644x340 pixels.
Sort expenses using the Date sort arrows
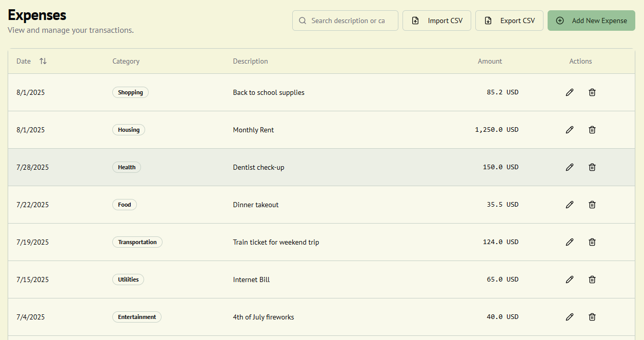(x=43, y=61)
